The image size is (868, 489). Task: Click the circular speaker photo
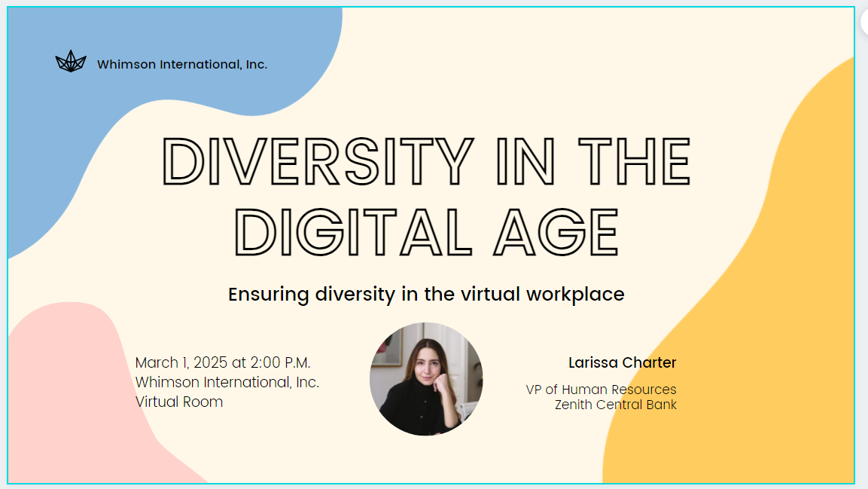(426, 379)
